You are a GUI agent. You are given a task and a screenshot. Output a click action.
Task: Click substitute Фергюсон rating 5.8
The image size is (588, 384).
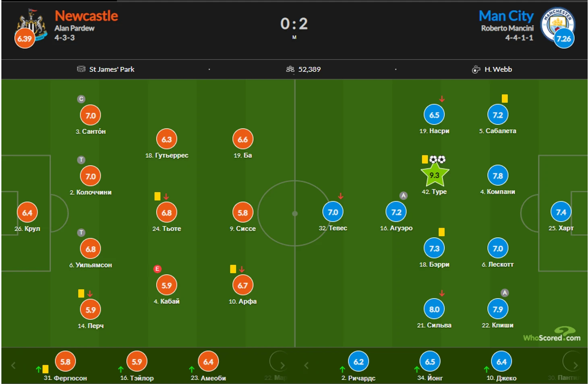click(65, 361)
